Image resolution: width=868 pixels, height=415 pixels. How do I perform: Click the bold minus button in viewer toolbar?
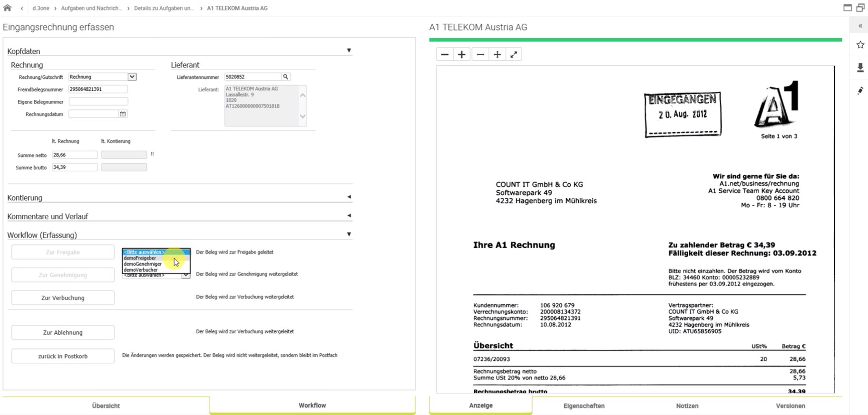[445, 55]
